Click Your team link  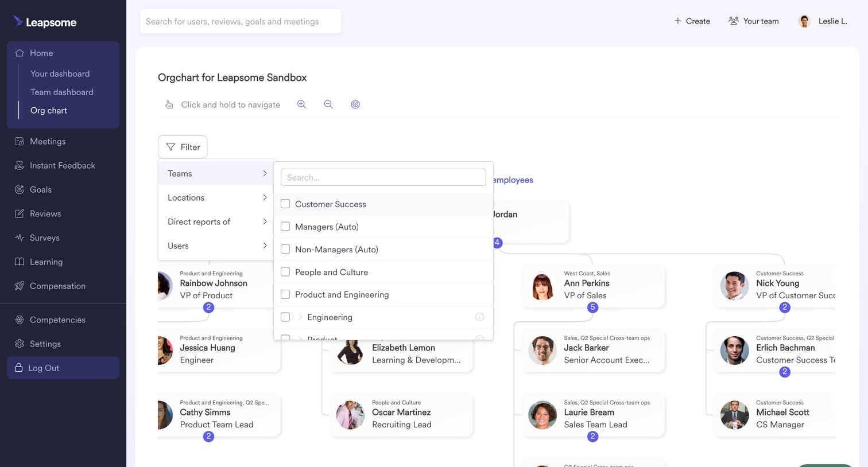tap(754, 21)
